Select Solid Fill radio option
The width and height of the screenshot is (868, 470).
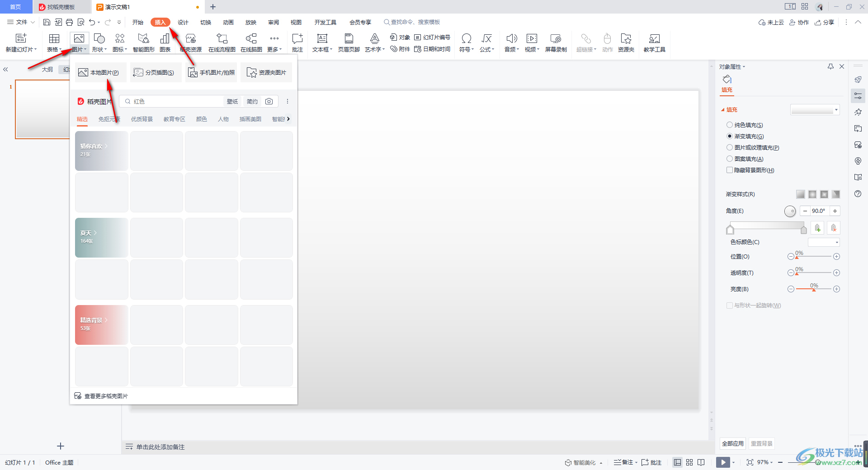coord(729,125)
